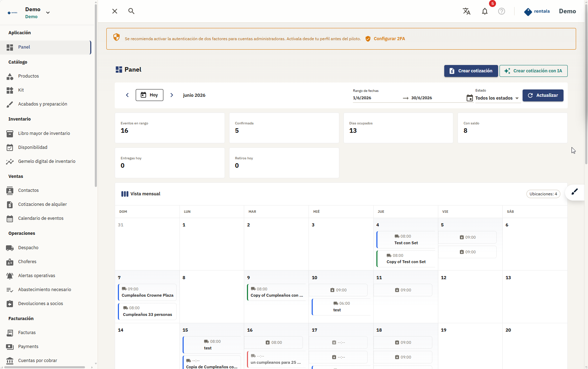Open the Test con Set event on day 4
Image resolution: width=588 pixels, height=369 pixels.
point(406,240)
